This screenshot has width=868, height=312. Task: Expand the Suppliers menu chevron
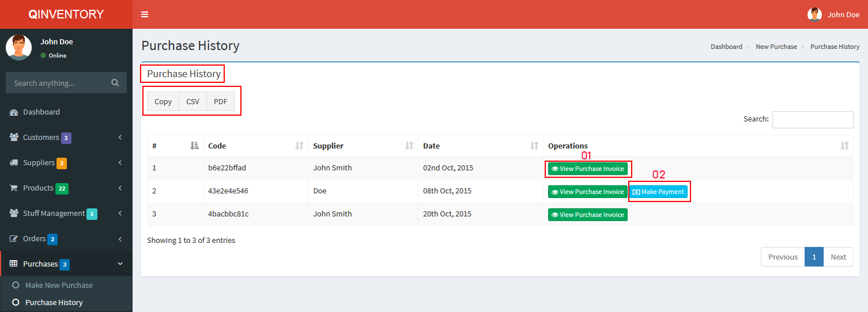[x=120, y=163]
